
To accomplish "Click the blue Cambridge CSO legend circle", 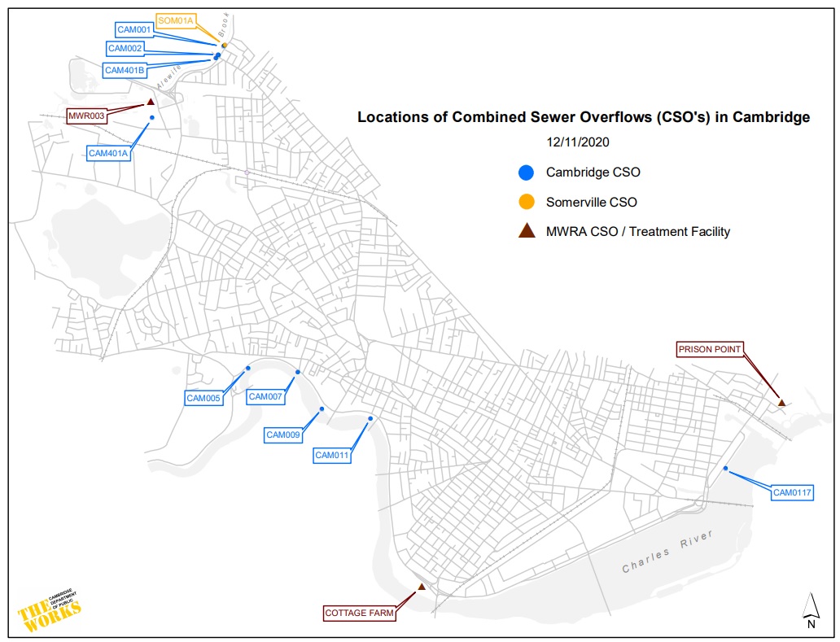I will tap(526, 172).
